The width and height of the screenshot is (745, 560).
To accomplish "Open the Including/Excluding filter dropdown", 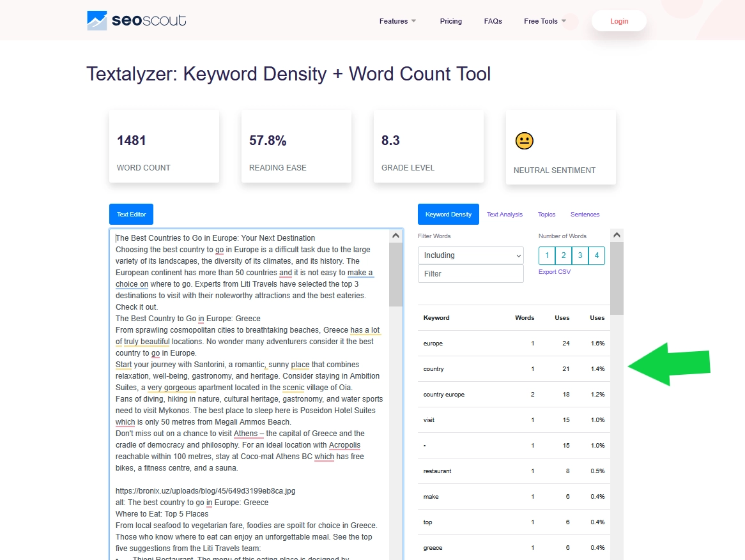I will point(470,255).
